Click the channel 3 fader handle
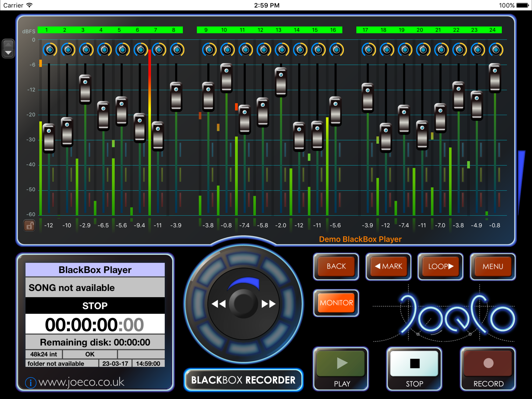Screen dimensions: 532x399 pyautogui.click(x=85, y=90)
